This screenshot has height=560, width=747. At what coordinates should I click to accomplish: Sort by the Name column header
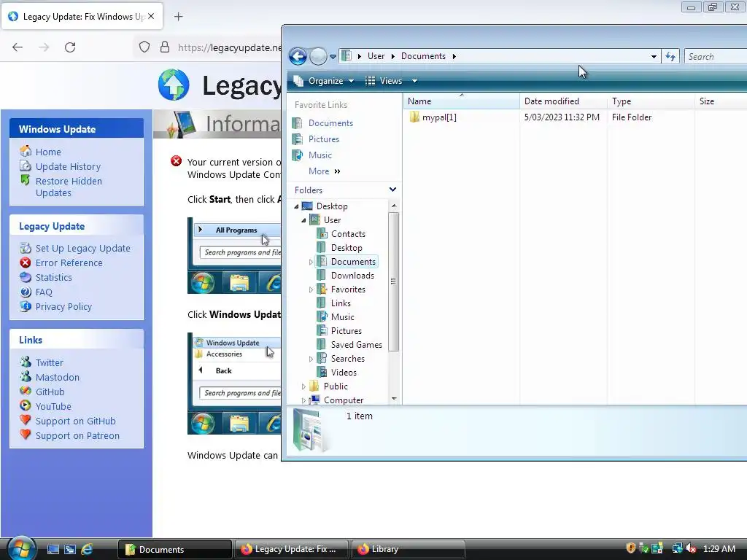pyautogui.click(x=462, y=101)
